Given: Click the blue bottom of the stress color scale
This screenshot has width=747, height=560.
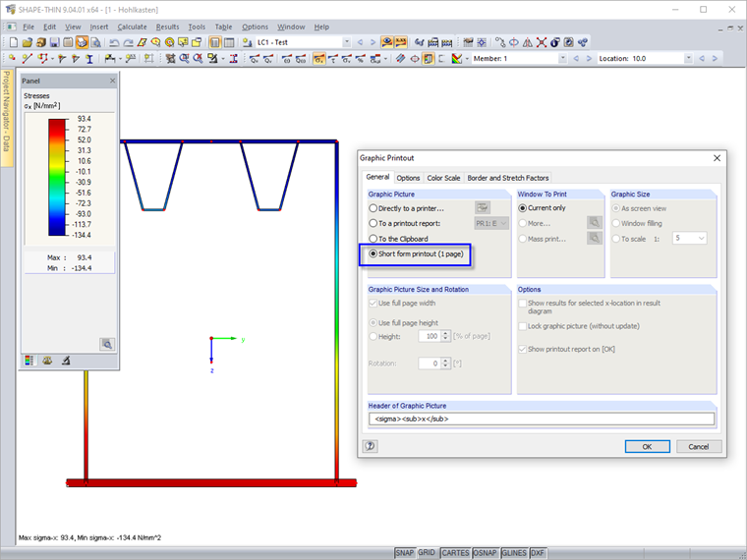Looking at the screenshot, I should click(57, 228).
